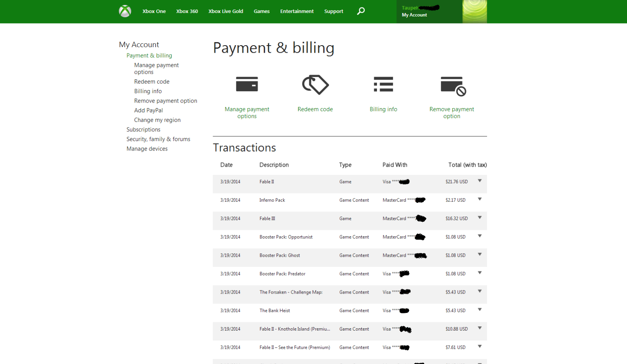This screenshot has width=627, height=364.
Task: Open the Xbox 360 menu
Action: pyautogui.click(x=187, y=11)
